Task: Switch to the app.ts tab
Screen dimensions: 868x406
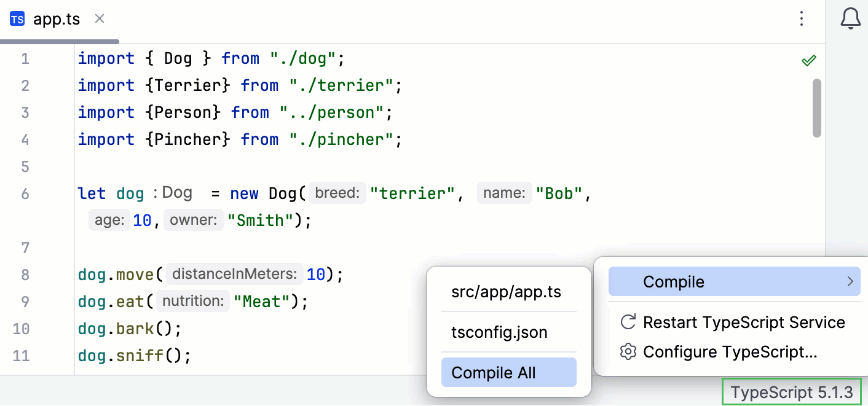Action: [57, 18]
